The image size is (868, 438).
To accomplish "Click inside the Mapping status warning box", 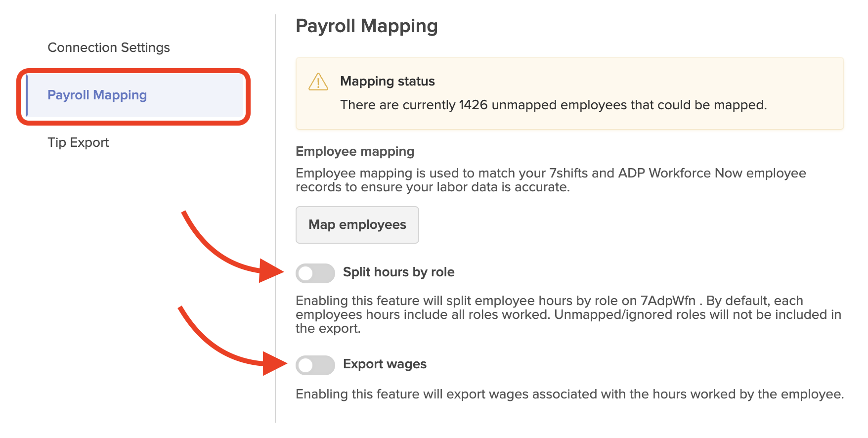I will [568, 93].
